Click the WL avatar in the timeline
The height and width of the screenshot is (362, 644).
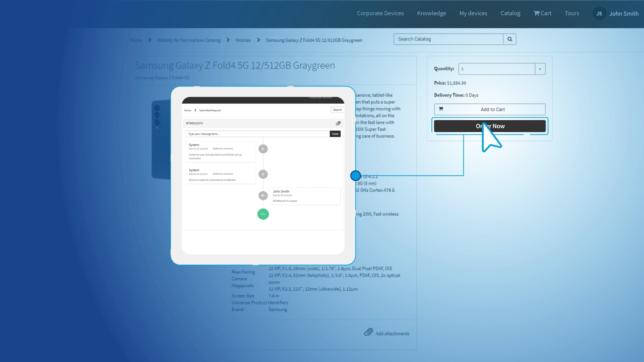pos(263,195)
